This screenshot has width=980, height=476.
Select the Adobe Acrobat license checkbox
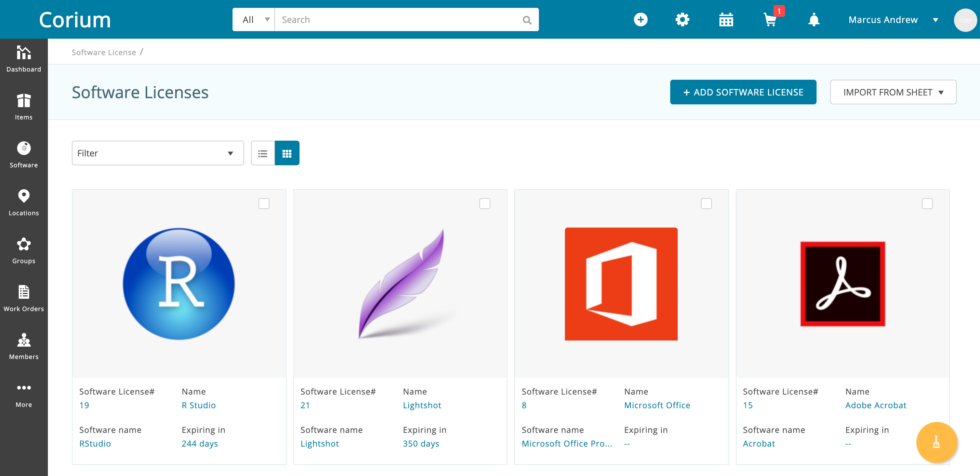pyautogui.click(x=927, y=203)
